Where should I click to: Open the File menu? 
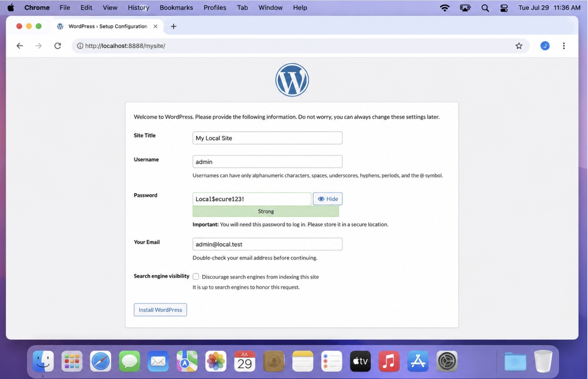coord(65,7)
